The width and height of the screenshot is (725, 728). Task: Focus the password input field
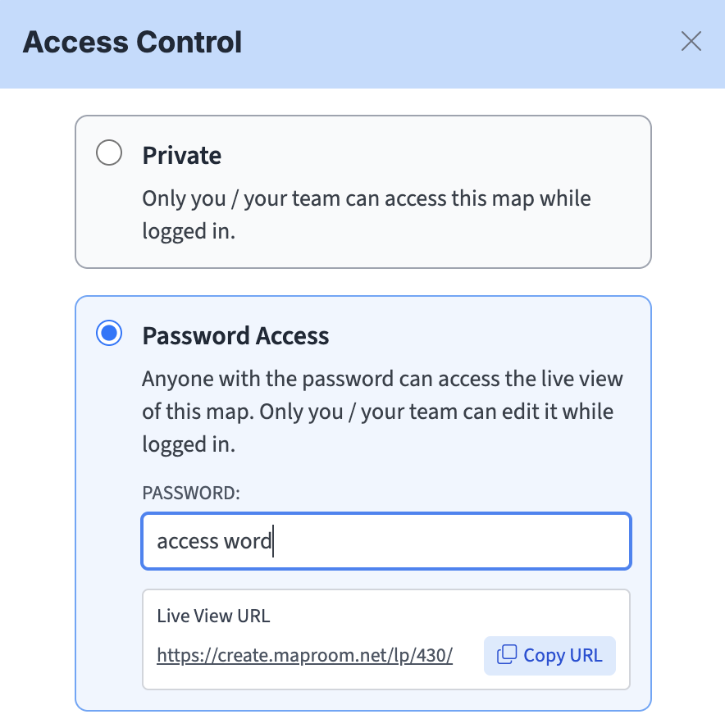coord(385,541)
